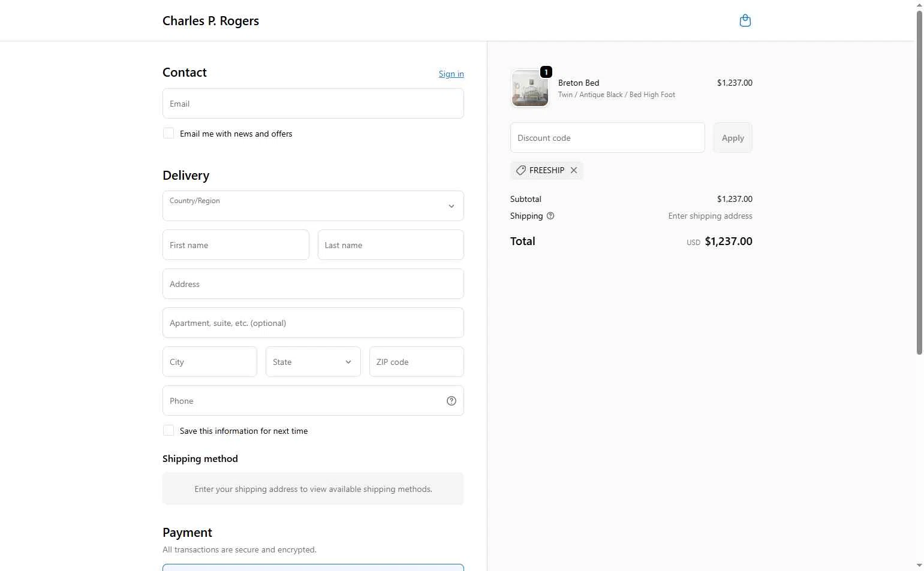Focus the Email input field
Screen dimensions: 924x571
(313, 104)
